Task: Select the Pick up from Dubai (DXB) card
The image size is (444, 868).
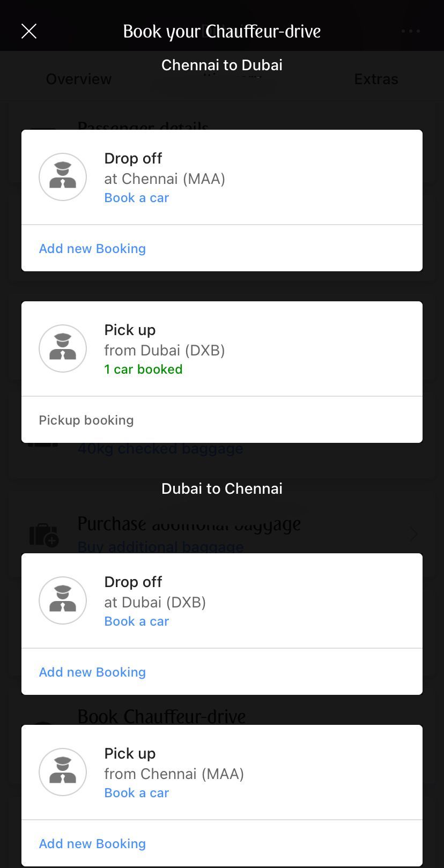Action: point(222,348)
